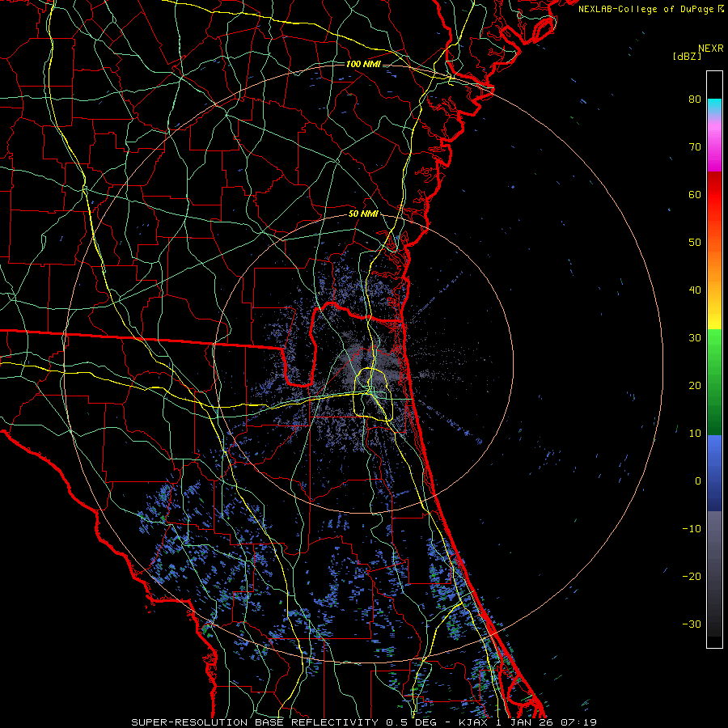Viewport: 728px width, 728px height.
Task: Click the 40 dBZ scale value
Action: [x=695, y=290]
